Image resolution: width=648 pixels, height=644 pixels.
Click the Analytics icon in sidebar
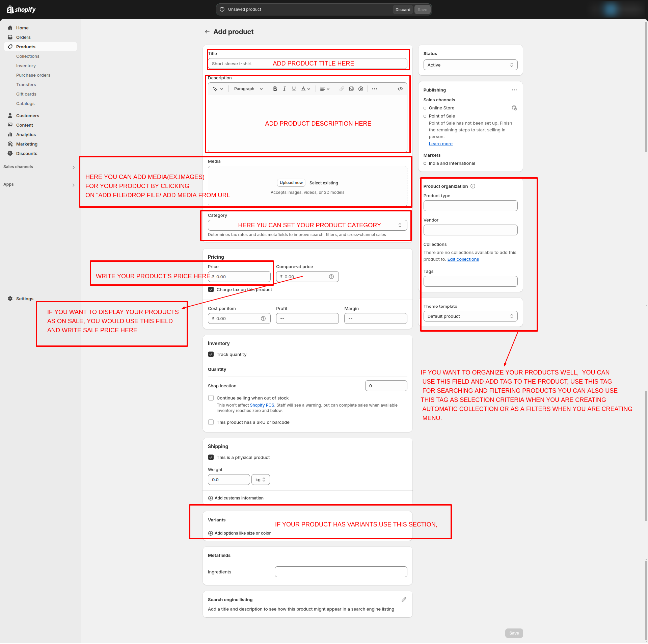point(10,134)
